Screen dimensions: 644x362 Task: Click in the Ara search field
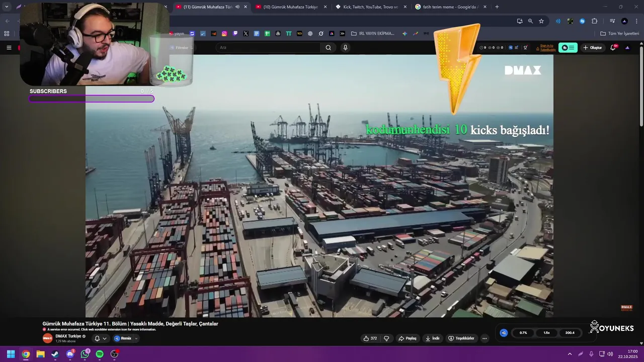pyautogui.click(x=268, y=48)
